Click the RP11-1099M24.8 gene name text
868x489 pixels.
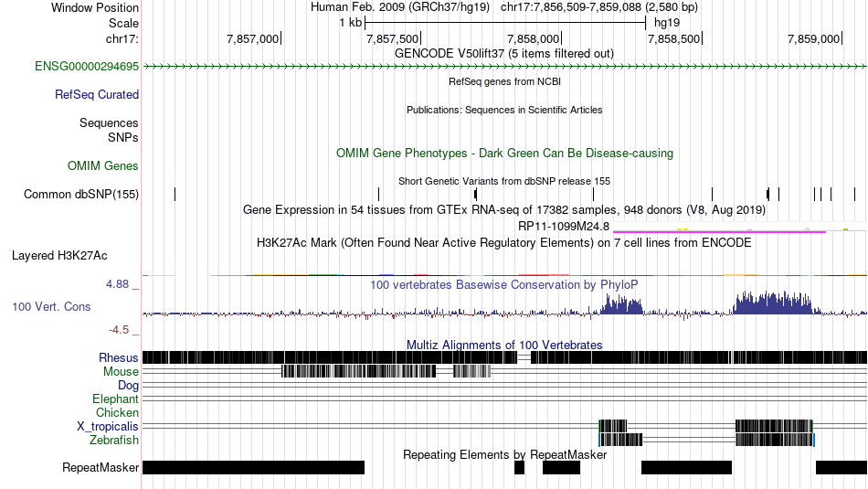564,226
